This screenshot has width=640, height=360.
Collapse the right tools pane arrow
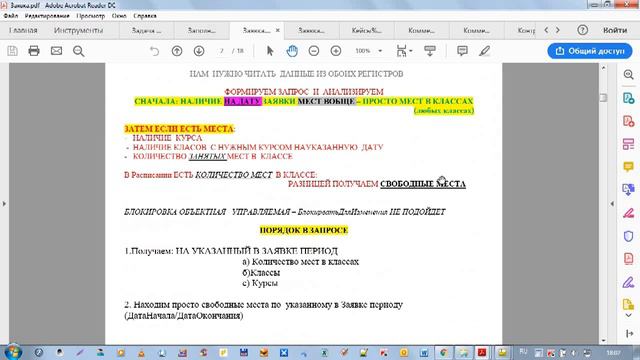(x=612, y=203)
